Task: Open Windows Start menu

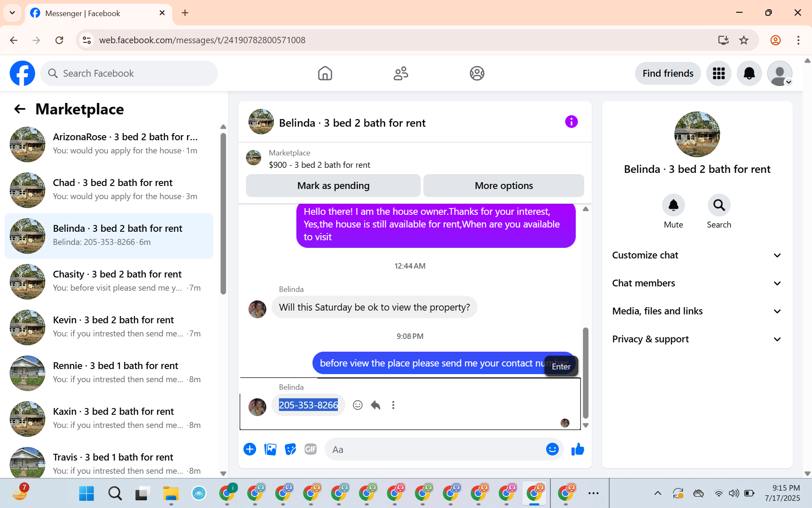Action: (86, 493)
